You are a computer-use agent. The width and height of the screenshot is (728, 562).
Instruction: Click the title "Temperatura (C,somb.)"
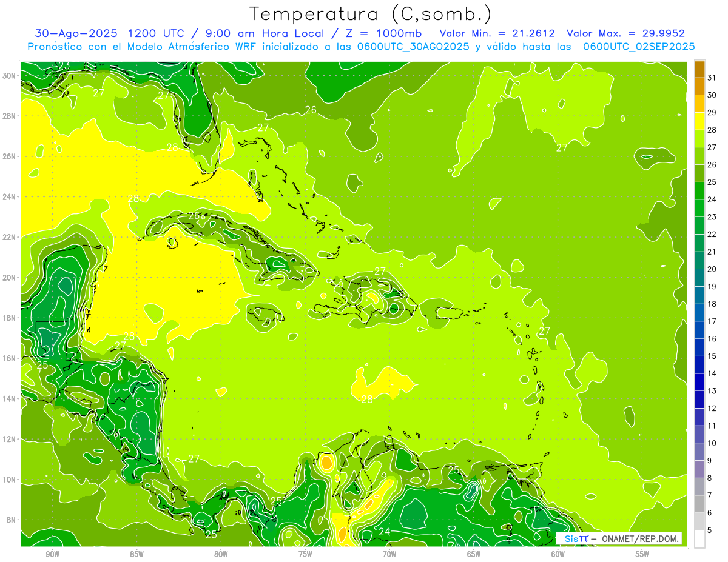(x=371, y=15)
